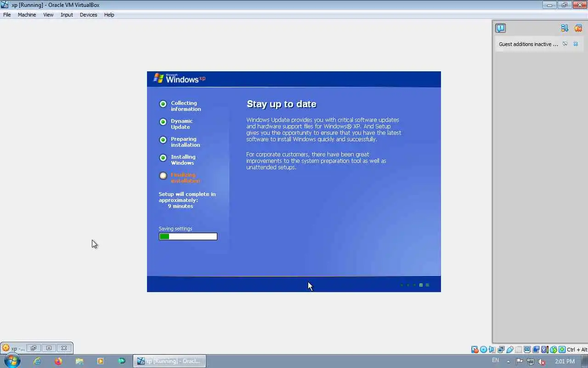Viewport: 588px width, 368px height.
Task: Open the Devices menu
Action: coord(88,15)
